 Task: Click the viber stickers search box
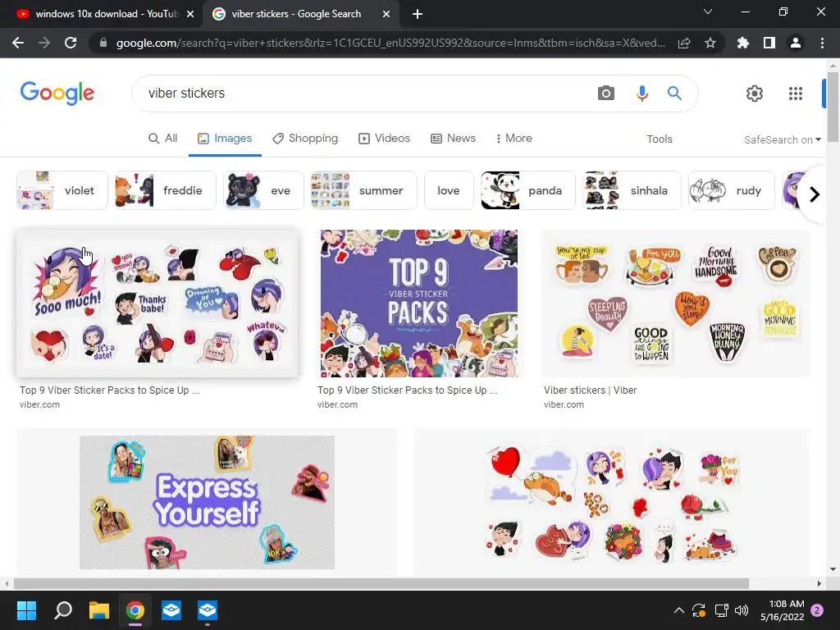364,94
